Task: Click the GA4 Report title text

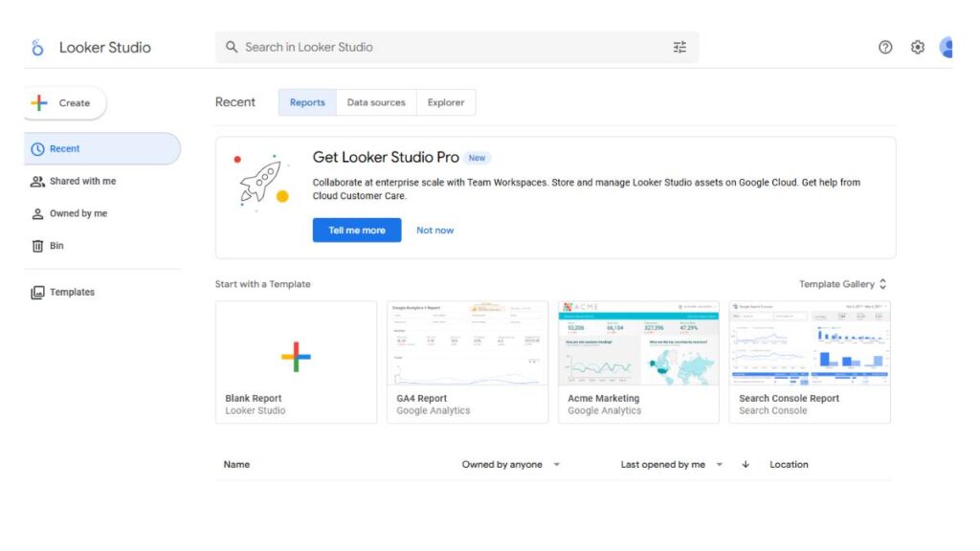Action: [421, 399]
